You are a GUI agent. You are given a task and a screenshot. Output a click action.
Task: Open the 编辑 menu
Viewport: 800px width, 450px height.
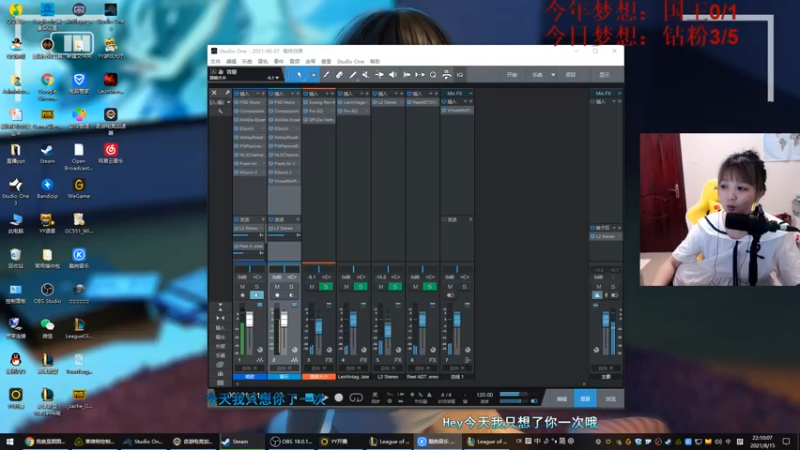click(231, 61)
